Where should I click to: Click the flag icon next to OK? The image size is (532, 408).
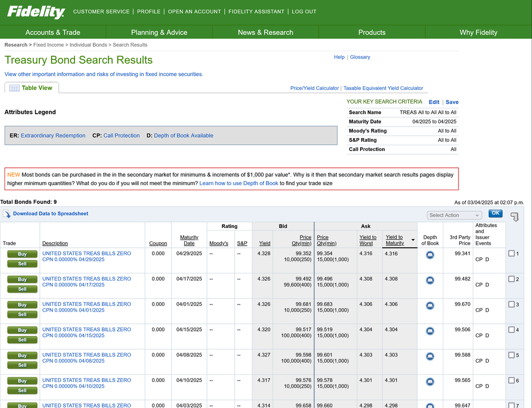point(514,217)
